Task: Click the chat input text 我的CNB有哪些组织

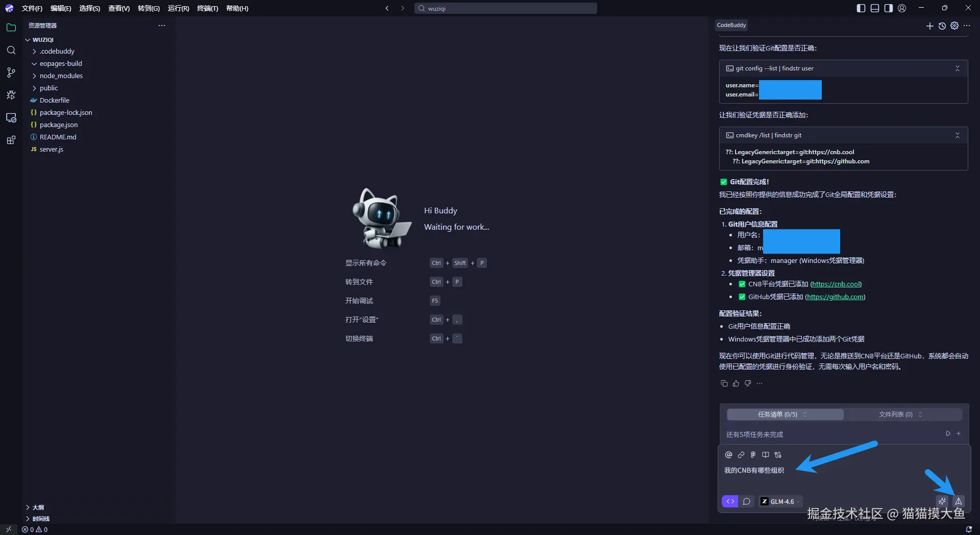Action: pyautogui.click(x=754, y=471)
